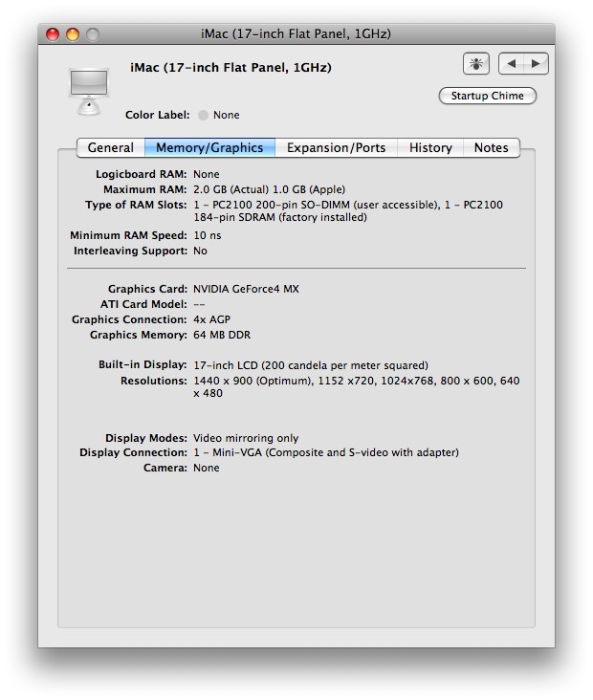Image resolution: width=593 pixels, height=700 pixels.
Task: Switch to the General tab
Action: (110, 148)
